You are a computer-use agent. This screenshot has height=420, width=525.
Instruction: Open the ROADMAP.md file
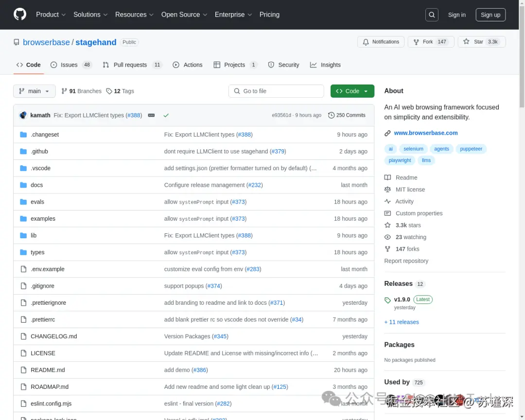coord(50,387)
